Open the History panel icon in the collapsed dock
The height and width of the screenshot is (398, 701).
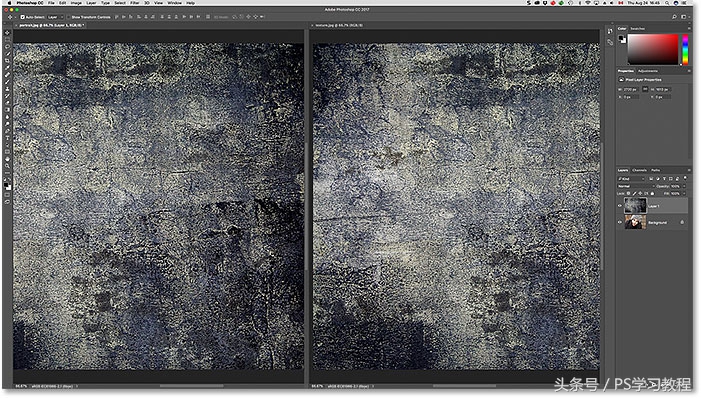pos(610,31)
